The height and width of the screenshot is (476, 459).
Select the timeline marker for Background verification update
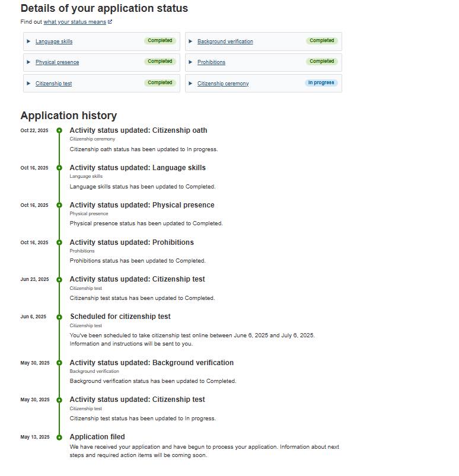coord(59,363)
